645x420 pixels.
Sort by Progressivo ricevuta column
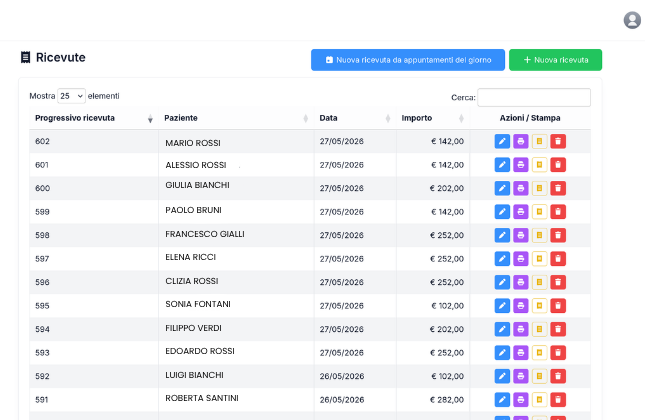(x=94, y=118)
